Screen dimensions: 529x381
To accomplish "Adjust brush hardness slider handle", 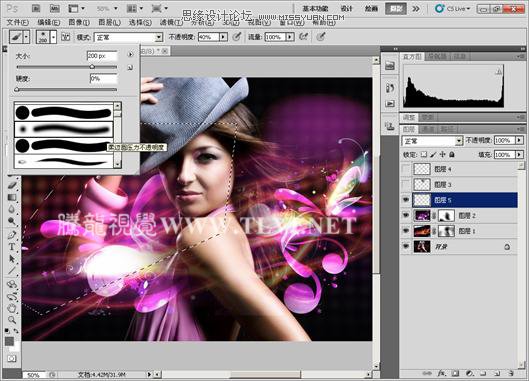I will 17,89.
